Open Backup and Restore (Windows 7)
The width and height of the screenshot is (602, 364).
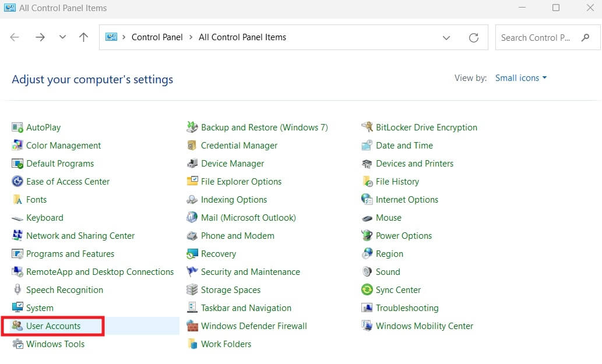coord(264,127)
